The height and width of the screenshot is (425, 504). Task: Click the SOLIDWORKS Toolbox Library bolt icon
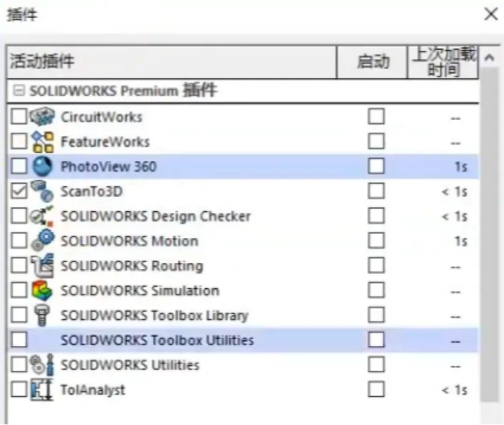[x=42, y=315]
